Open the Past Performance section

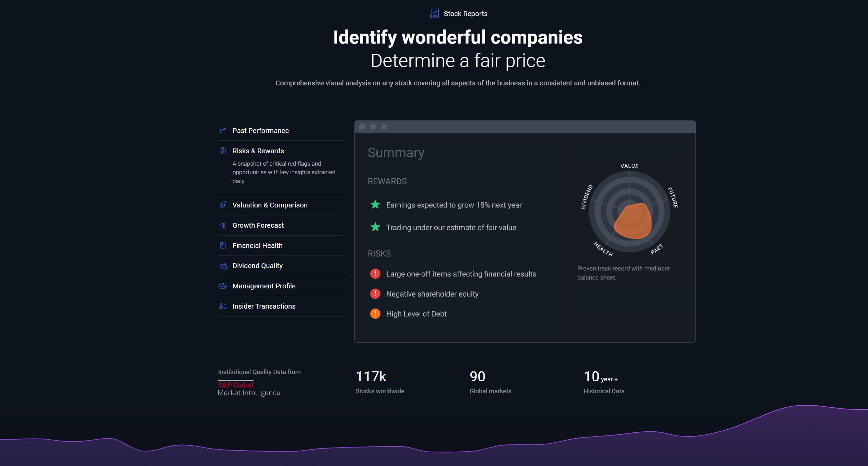(260, 131)
